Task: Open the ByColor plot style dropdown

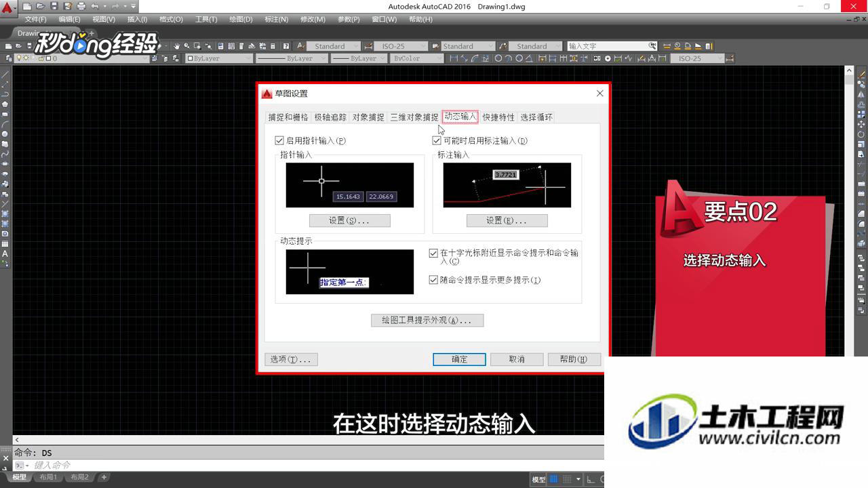Action: pyautogui.click(x=418, y=58)
